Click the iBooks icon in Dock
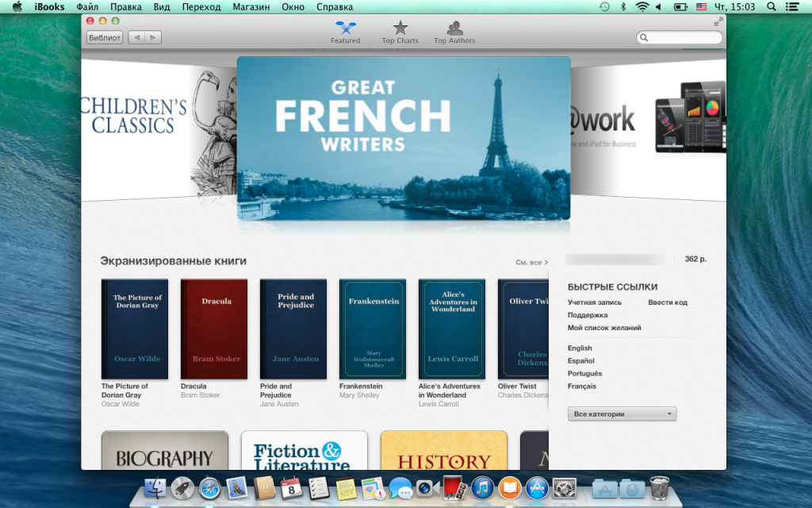Image resolution: width=812 pixels, height=508 pixels. point(510,488)
